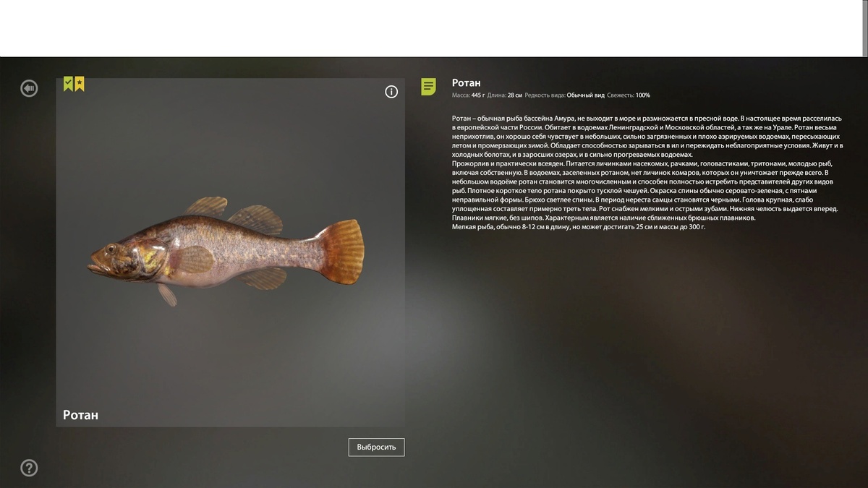The height and width of the screenshot is (488, 868).
Task: Click the paragraph starting with Прожорлив
Action: (644, 191)
